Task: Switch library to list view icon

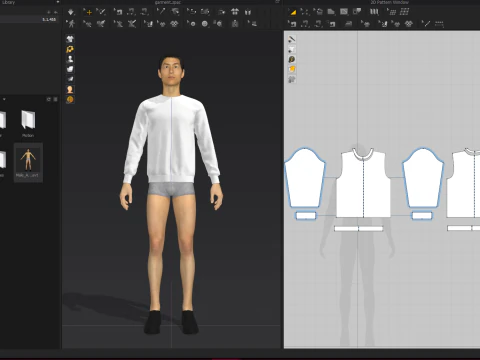Action: click(x=55, y=99)
